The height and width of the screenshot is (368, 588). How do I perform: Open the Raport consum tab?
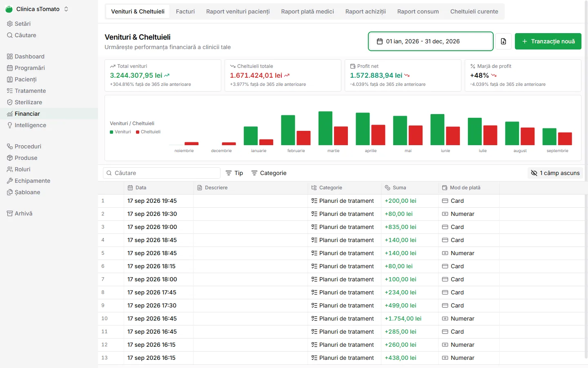pyautogui.click(x=418, y=11)
